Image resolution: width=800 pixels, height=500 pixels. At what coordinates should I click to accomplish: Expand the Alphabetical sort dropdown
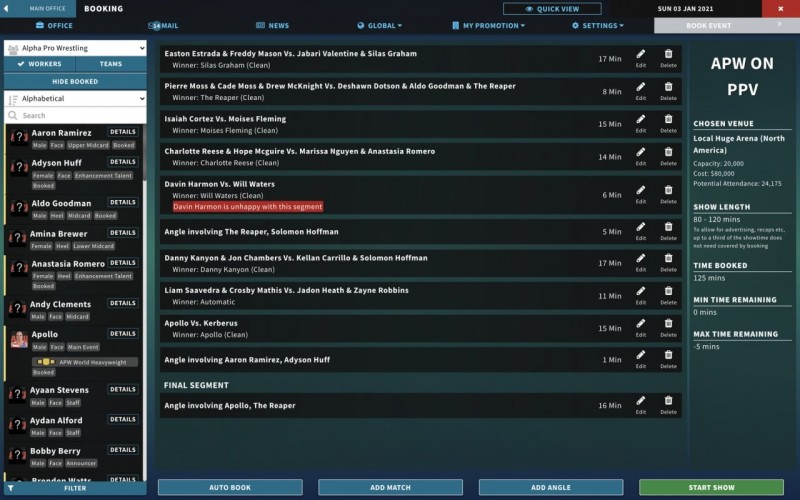(75, 99)
